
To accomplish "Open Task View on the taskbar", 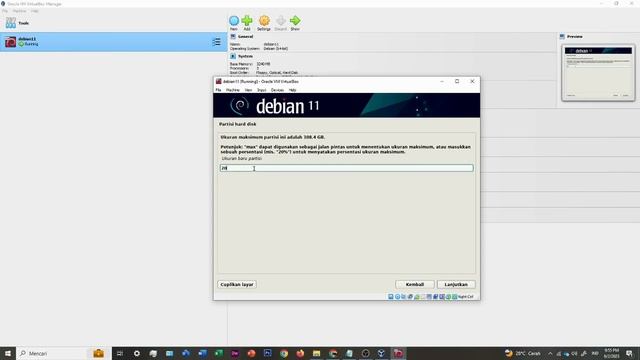I will tap(120, 353).
